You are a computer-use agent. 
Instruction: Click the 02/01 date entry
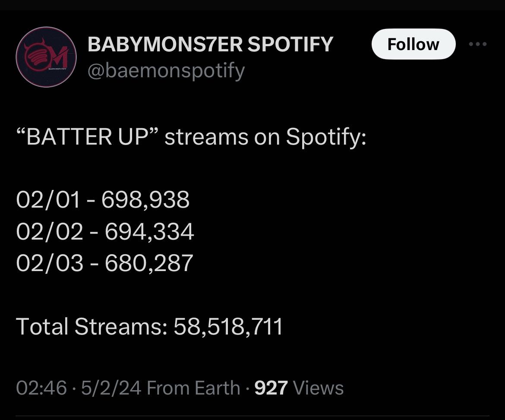click(48, 200)
